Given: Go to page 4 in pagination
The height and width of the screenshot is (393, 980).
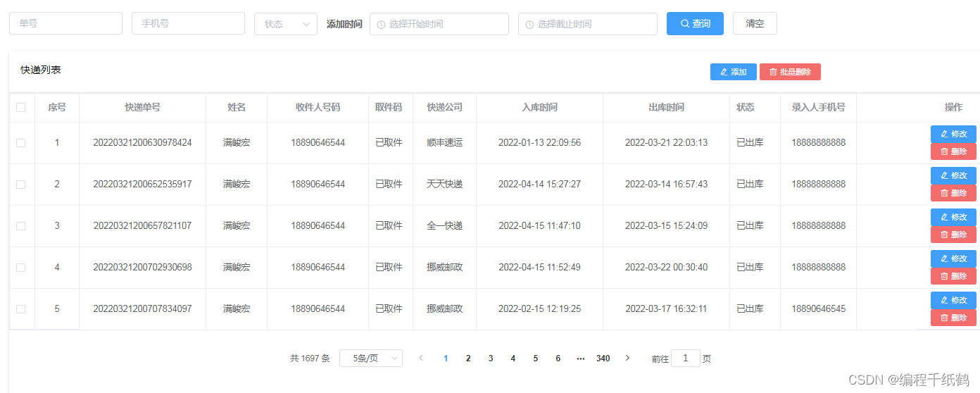Looking at the screenshot, I should [x=513, y=358].
